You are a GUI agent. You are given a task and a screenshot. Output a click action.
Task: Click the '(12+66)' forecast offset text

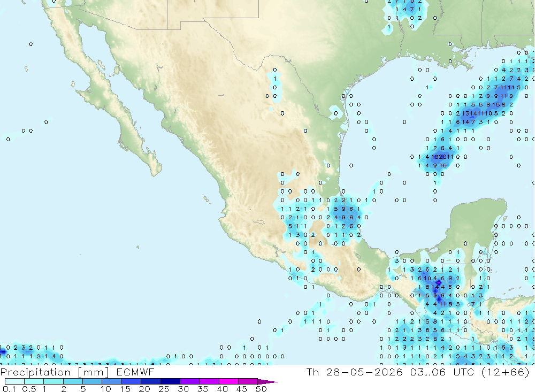[506, 372]
